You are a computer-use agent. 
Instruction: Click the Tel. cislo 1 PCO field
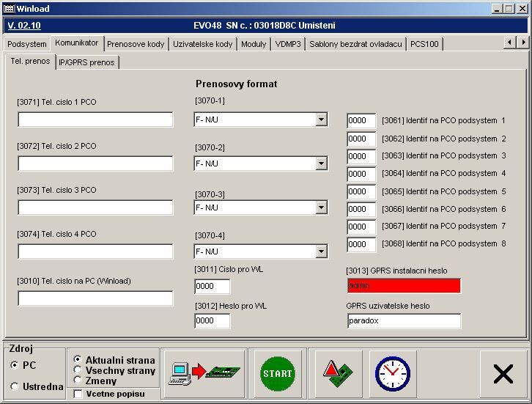95,120
